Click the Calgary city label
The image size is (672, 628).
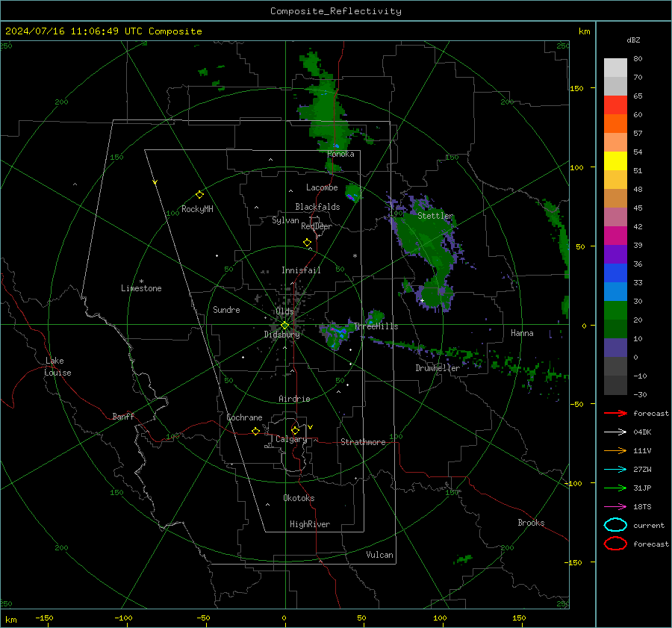click(291, 439)
